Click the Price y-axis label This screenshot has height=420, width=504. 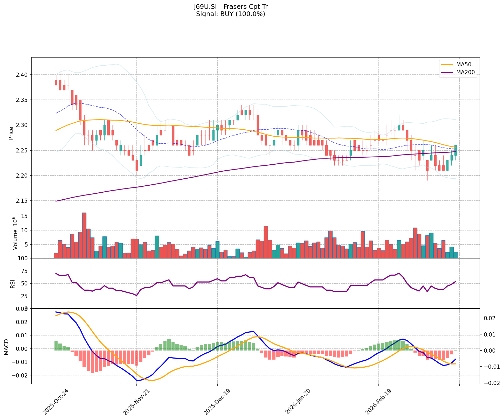[x=11, y=133]
